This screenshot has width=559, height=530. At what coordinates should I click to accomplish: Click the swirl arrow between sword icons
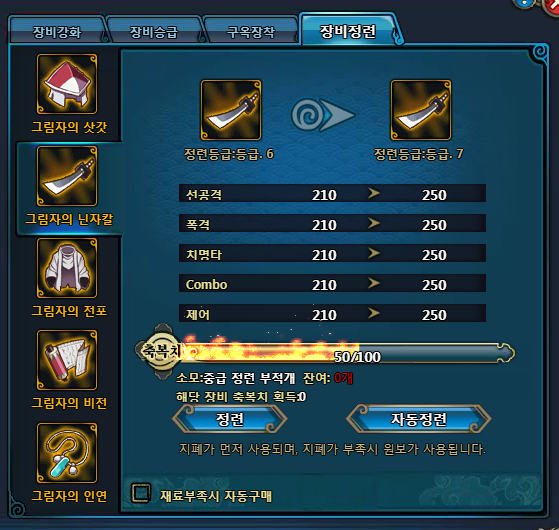pos(323,114)
